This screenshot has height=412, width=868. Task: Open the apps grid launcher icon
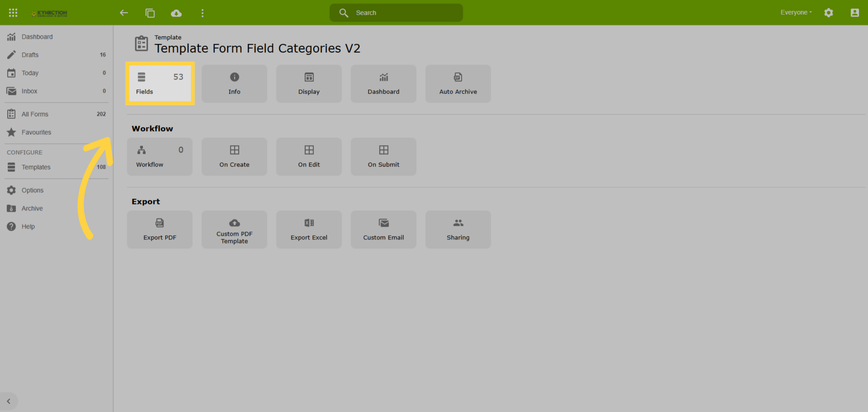pos(13,13)
